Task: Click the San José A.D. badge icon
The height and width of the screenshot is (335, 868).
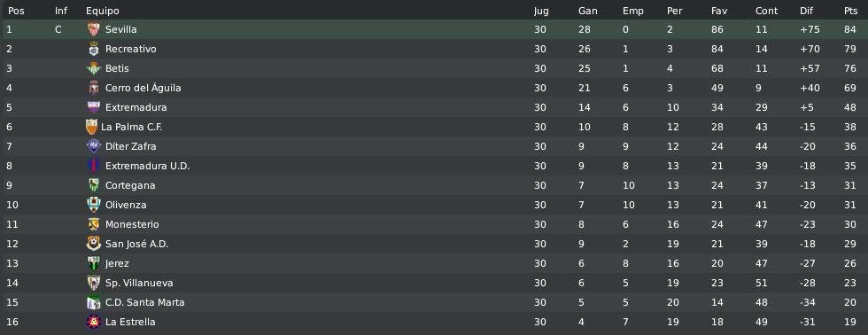Action: (94, 244)
